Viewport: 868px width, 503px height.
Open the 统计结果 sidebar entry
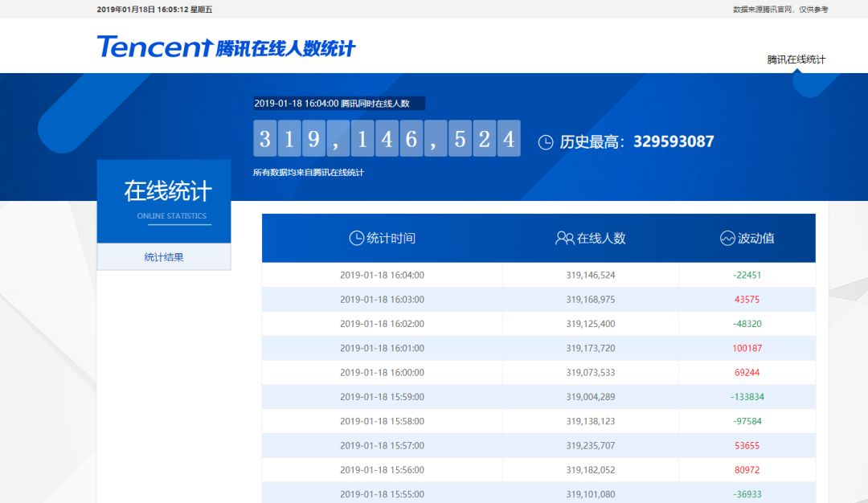click(x=163, y=256)
